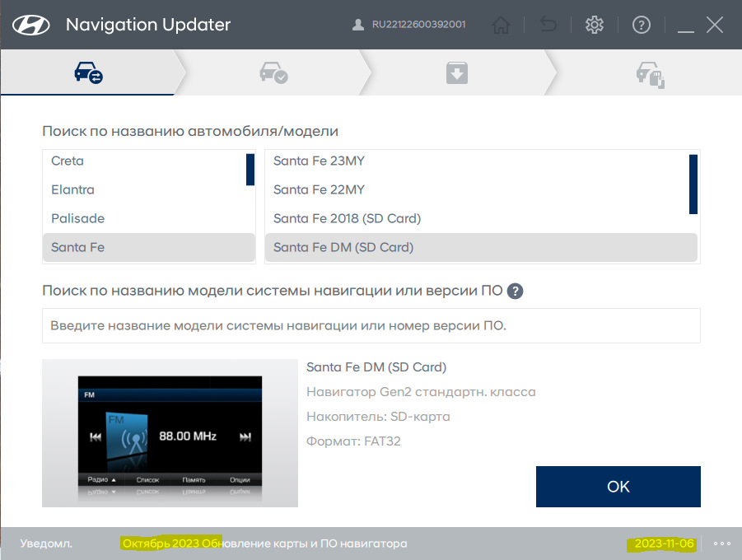Viewport: 742px width, 560px height.
Task: Open the October 2023 update notification
Action: [x=264, y=544]
